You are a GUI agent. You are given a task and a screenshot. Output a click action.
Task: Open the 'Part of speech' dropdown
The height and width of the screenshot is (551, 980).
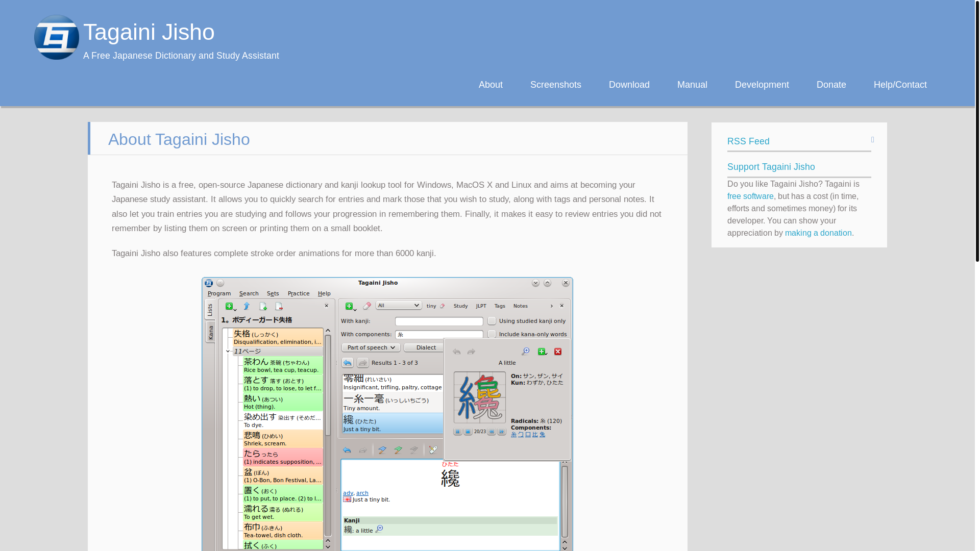(371, 348)
